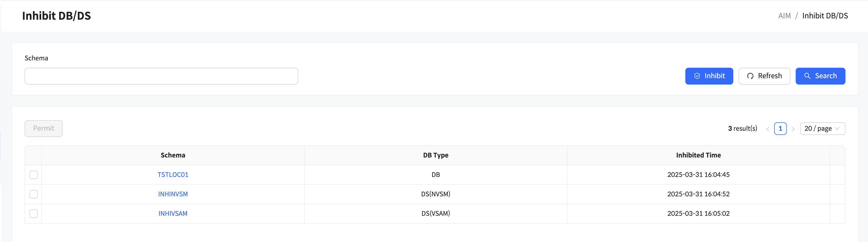The height and width of the screenshot is (242, 868).
Task: Focus the Schema search input field
Action: (x=161, y=76)
